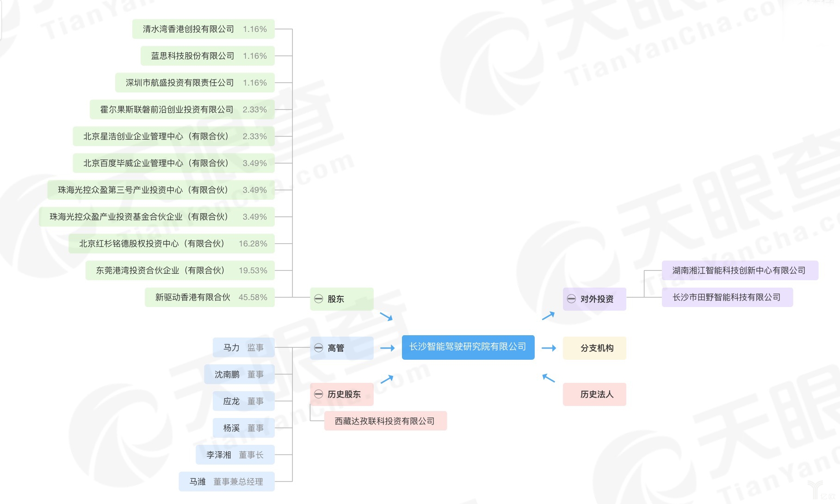
Task: Select the 历史法人 node
Action: point(594,394)
